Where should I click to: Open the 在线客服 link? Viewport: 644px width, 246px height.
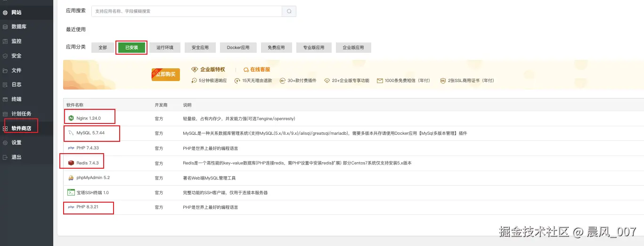(x=260, y=69)
